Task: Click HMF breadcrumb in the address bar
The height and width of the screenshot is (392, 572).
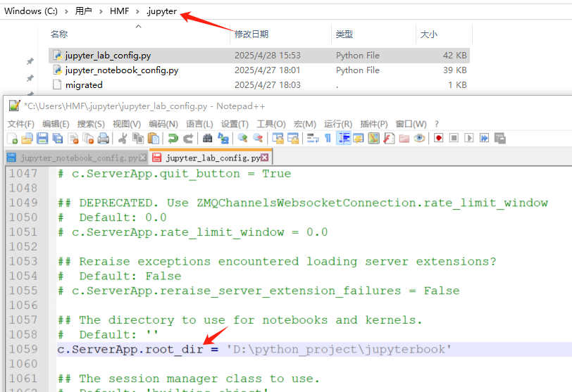Action: tap(119, 11)
